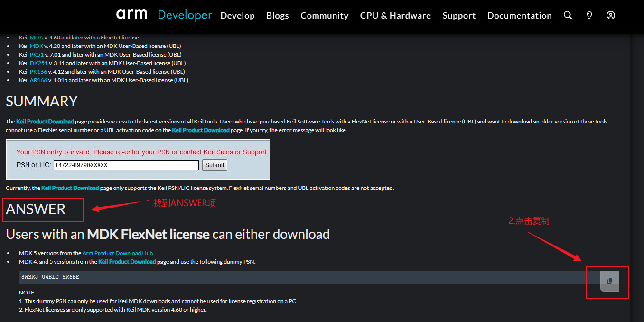
Task: Click the Submit button
Action: point(215,165)
